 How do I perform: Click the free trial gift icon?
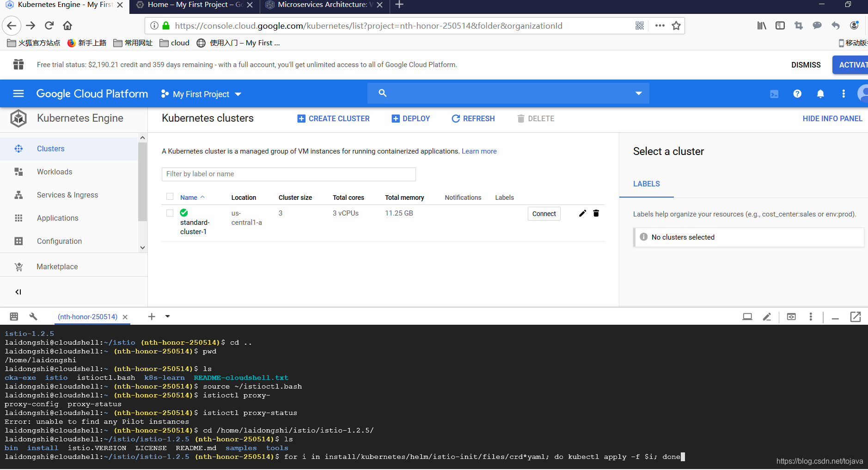click(18, 64)
